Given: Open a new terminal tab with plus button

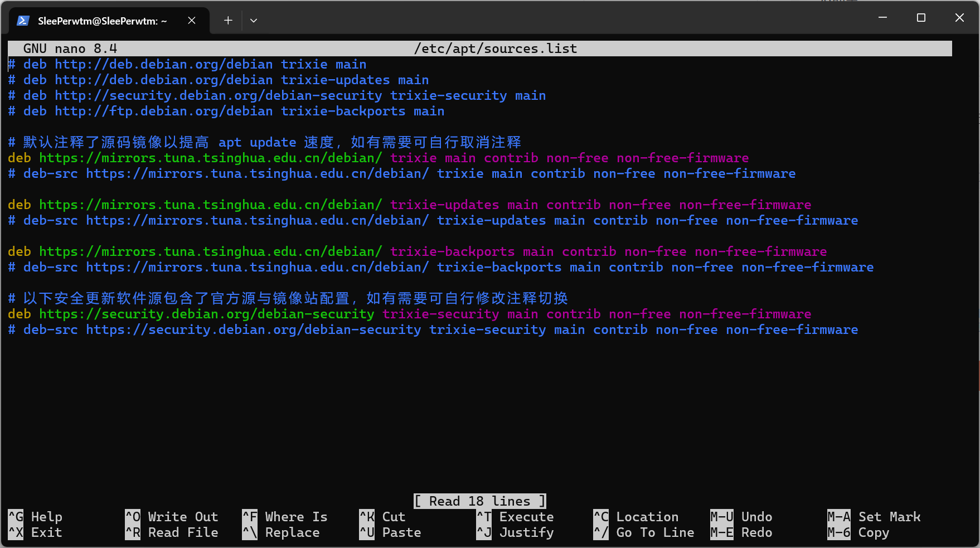Looking at the screenshot, I should [x=228, y=21].
